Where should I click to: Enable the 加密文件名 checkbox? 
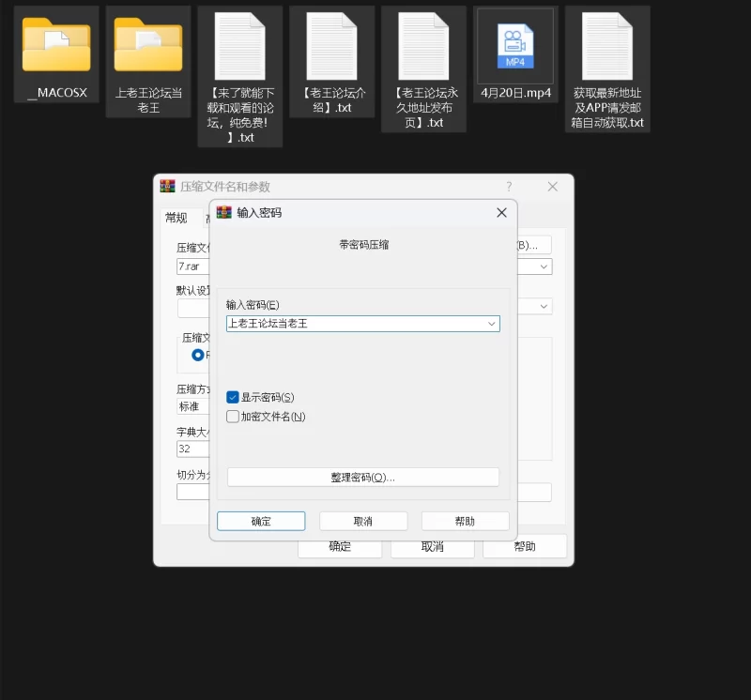click(x=233, y=417)
